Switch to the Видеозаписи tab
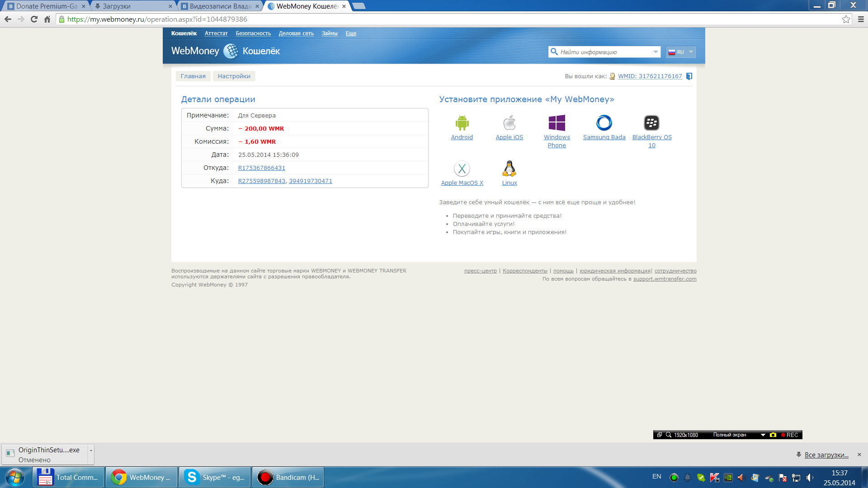The image size is (868, 488). 220,6
